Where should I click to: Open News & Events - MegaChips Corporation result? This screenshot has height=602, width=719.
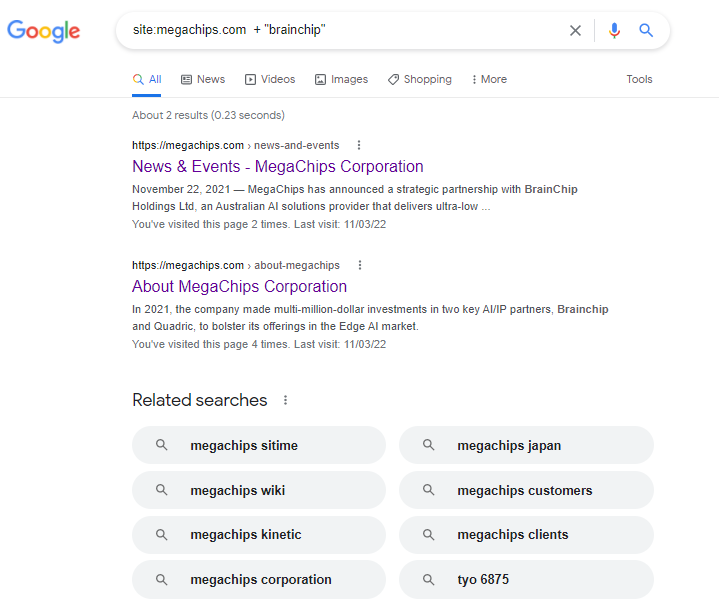(277, 166)
